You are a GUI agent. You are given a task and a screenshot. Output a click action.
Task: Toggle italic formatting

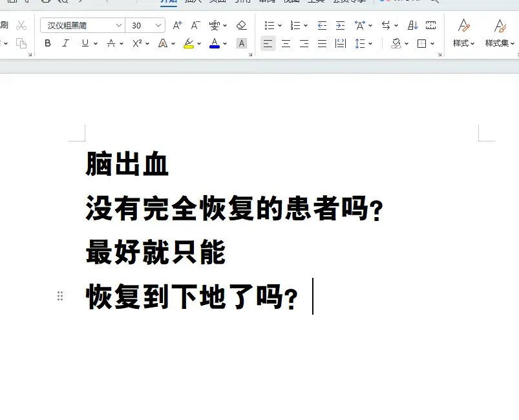[65, 43]
